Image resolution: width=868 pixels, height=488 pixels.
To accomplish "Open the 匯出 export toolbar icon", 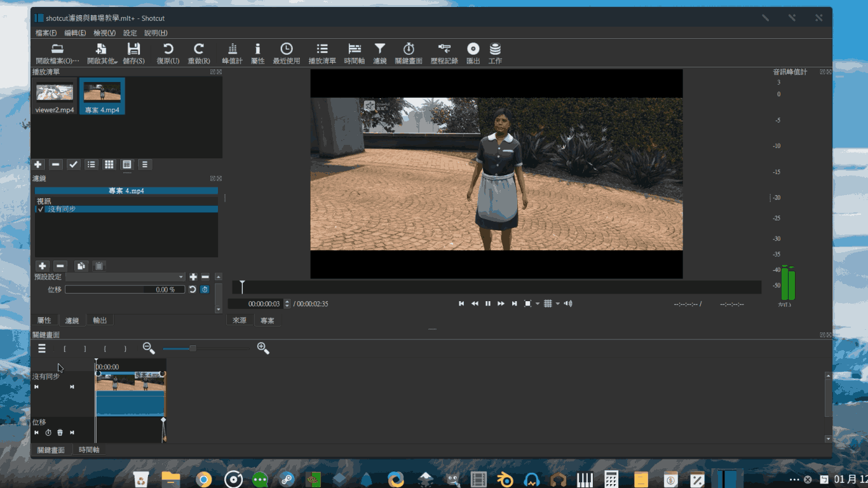I will (x=473, y=53).
